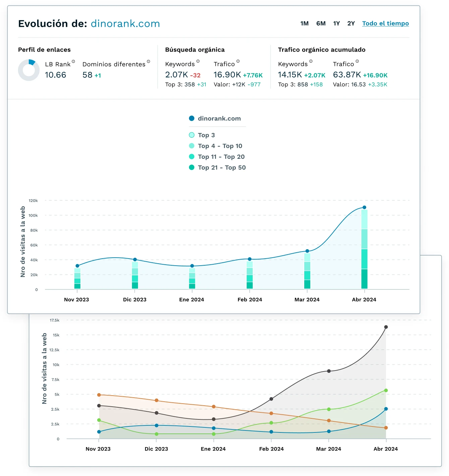
Task: Open the dinorank.com domain in the title
Action: (x=125, y=24)
